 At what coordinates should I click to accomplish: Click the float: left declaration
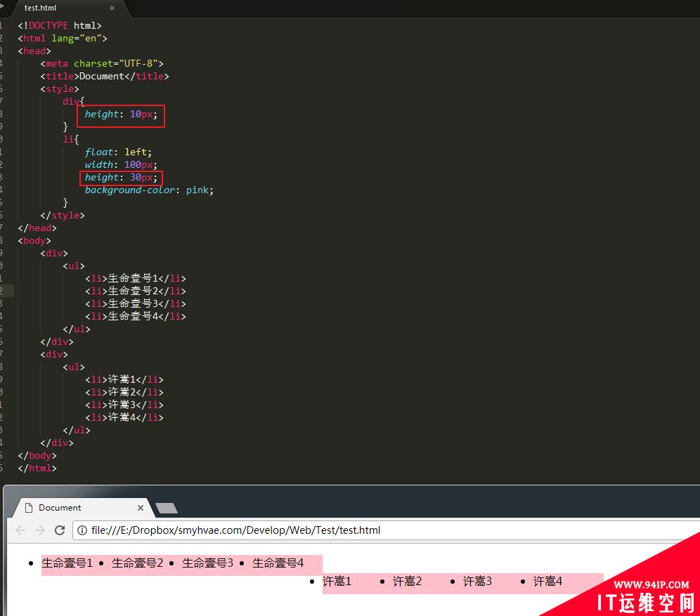pos(118,152)
